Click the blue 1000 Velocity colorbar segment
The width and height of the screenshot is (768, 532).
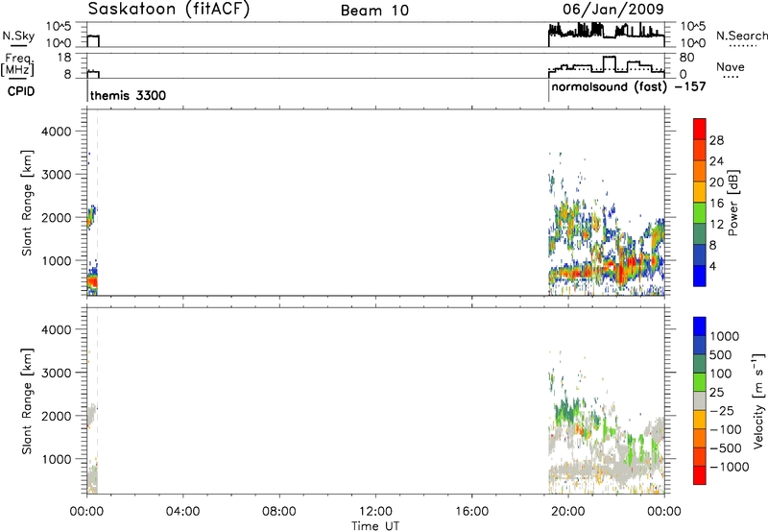(700, 326)
